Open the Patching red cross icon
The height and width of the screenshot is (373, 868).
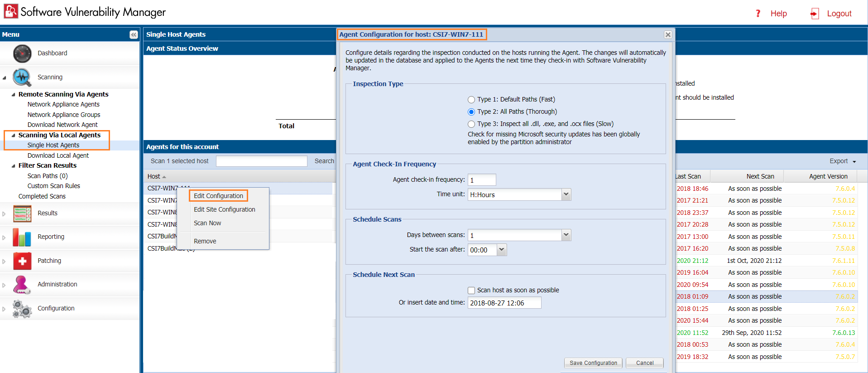[x=22, y=261]
